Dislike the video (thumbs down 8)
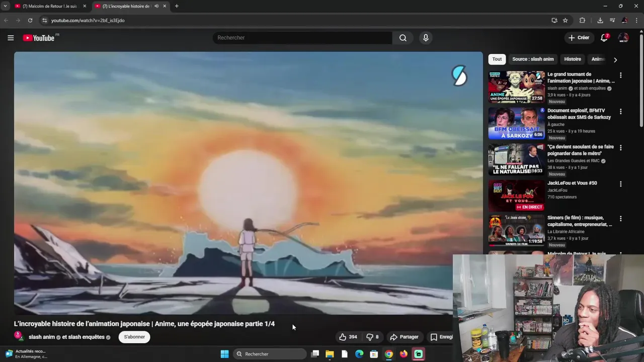 [372, 337]
